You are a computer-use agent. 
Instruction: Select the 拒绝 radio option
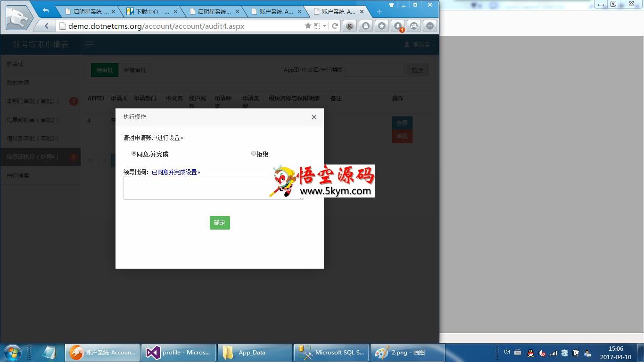(x=254, y=153)
